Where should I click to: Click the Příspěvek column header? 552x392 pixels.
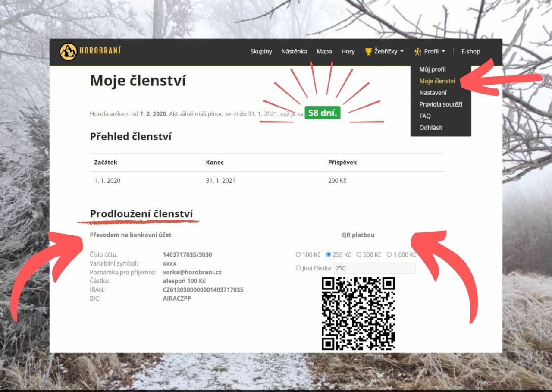pos(342,163)
